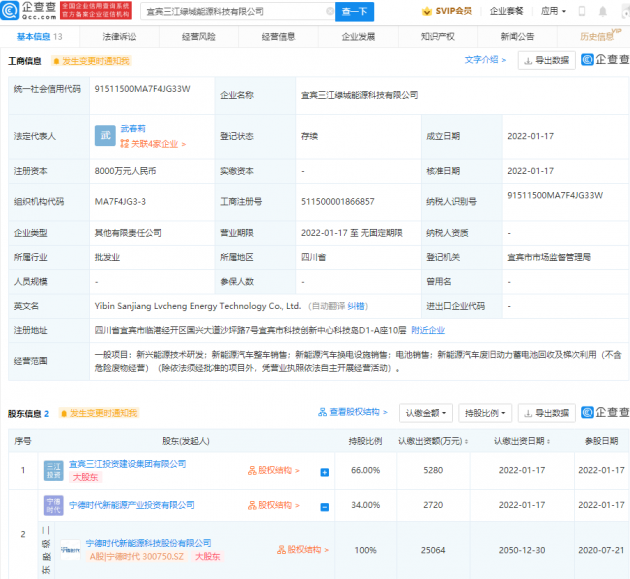The image size is (630, 579).
Task: Open 宜宾三江投资建设集团有限公司 link
Action: pos(127,464)
